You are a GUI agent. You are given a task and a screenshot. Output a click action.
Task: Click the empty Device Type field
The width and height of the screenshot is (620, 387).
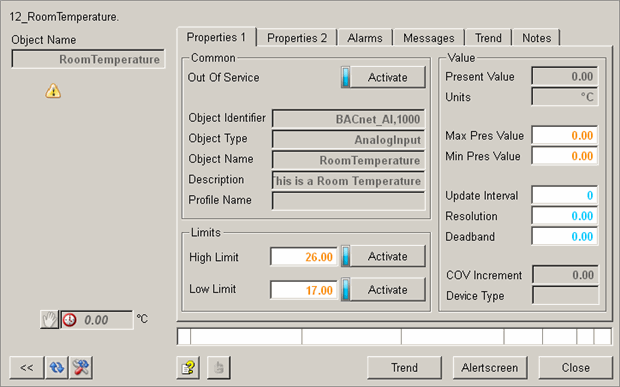(x=565, y=296)
